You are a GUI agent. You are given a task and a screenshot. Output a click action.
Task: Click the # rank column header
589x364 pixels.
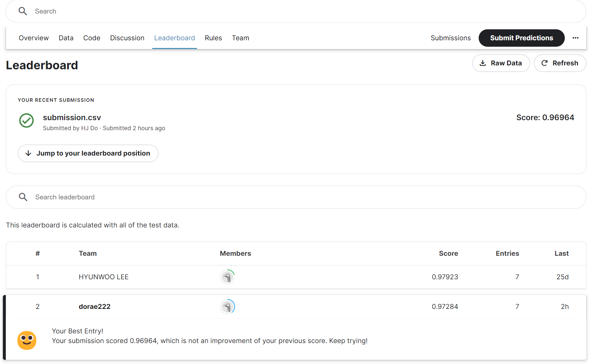[38, 254]
